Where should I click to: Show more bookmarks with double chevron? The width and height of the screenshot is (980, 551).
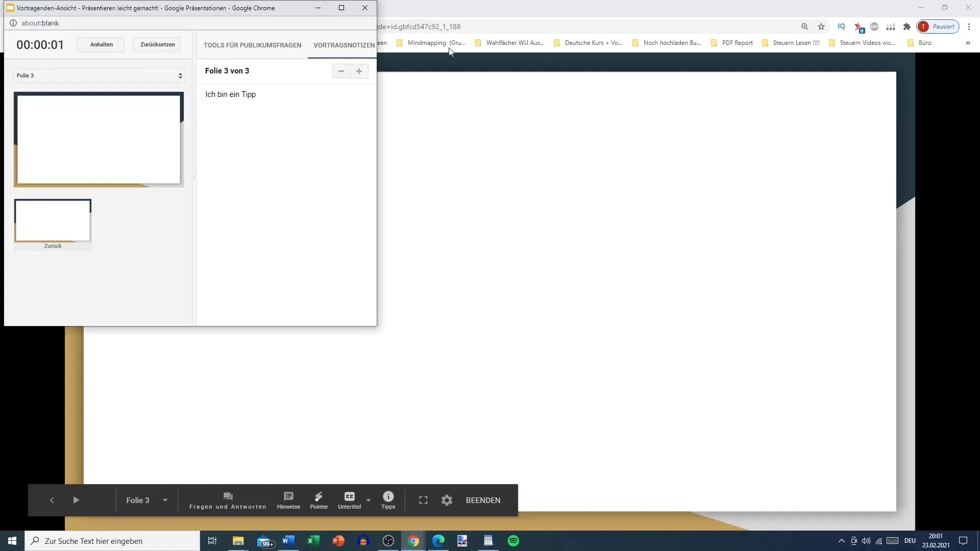point(968,43)
